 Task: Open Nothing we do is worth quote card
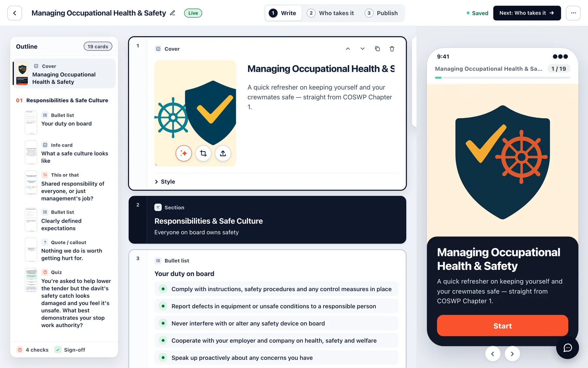pos(64,250)
